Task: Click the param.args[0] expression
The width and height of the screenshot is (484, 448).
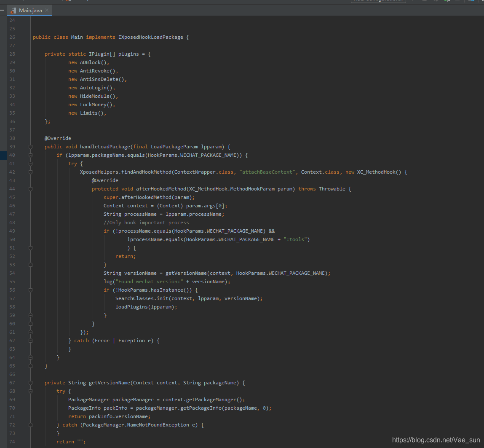Action: (x=205, y=206)
